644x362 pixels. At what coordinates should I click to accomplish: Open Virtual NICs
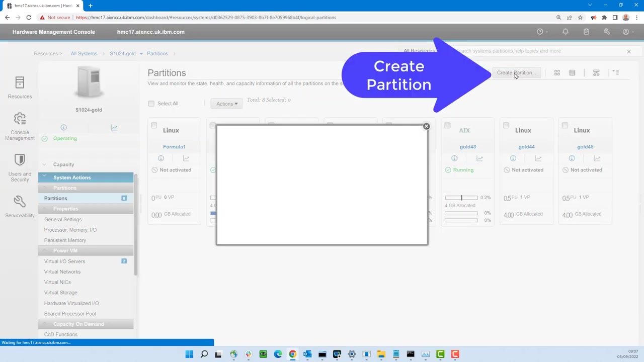[57, 282]
